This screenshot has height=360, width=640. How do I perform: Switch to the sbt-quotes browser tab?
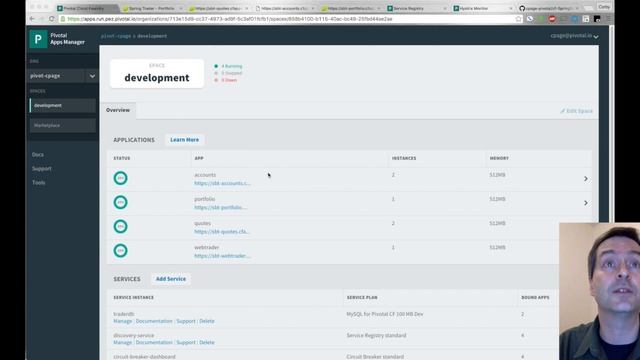pyautogui.click(x=218, y=8)
